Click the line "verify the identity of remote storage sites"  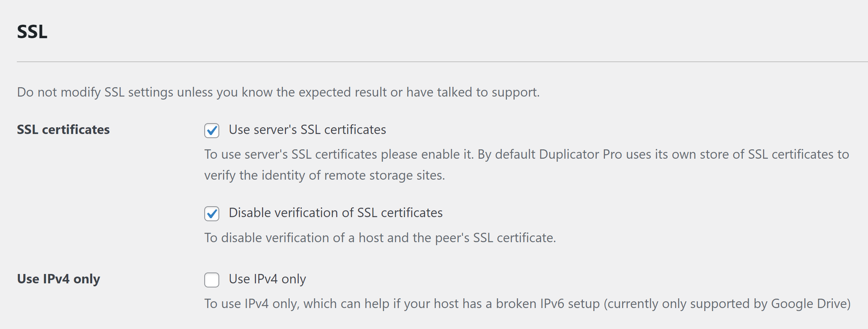tap(325, 175)
